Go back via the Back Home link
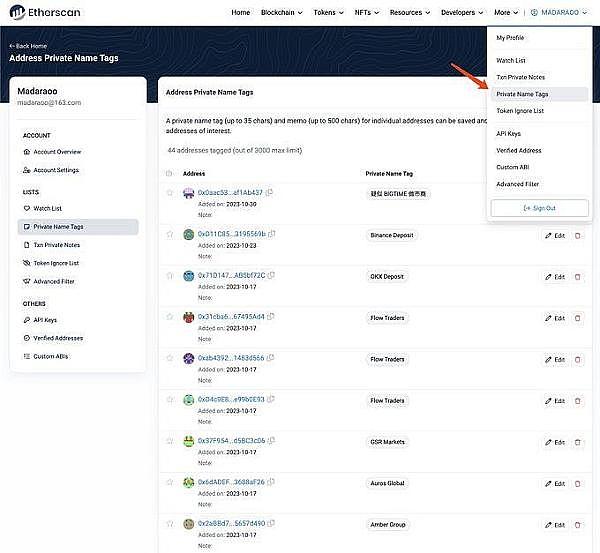600x553 pixels. click(30, 46)
